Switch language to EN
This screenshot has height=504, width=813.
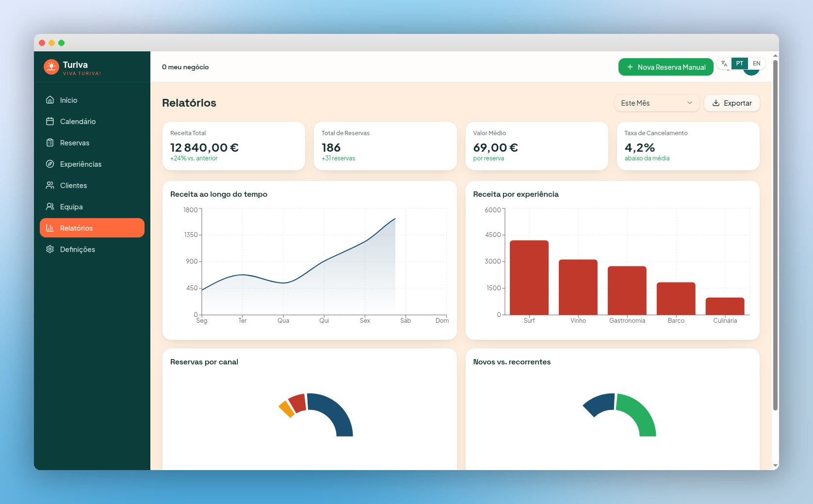[x=756, y=63]
